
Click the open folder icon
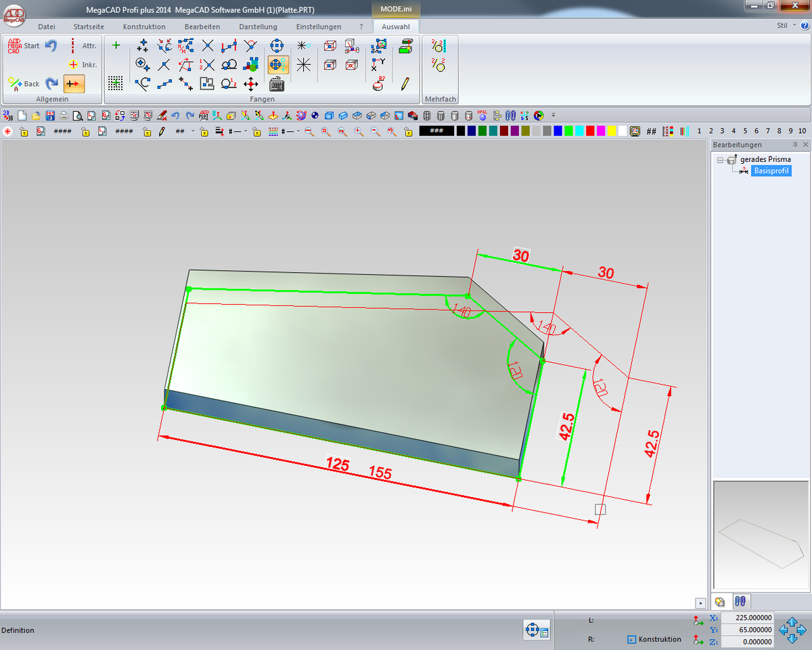pos(37,116)
